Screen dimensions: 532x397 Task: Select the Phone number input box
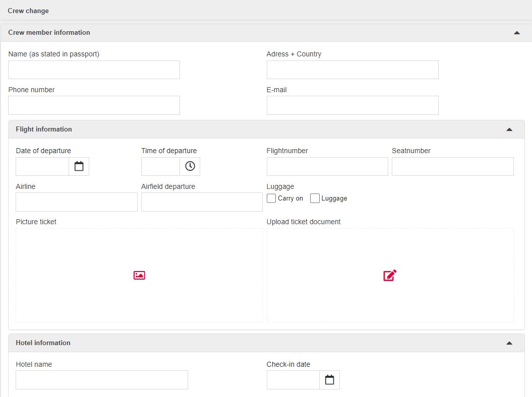pyautogui.click(x=94, y=105)
